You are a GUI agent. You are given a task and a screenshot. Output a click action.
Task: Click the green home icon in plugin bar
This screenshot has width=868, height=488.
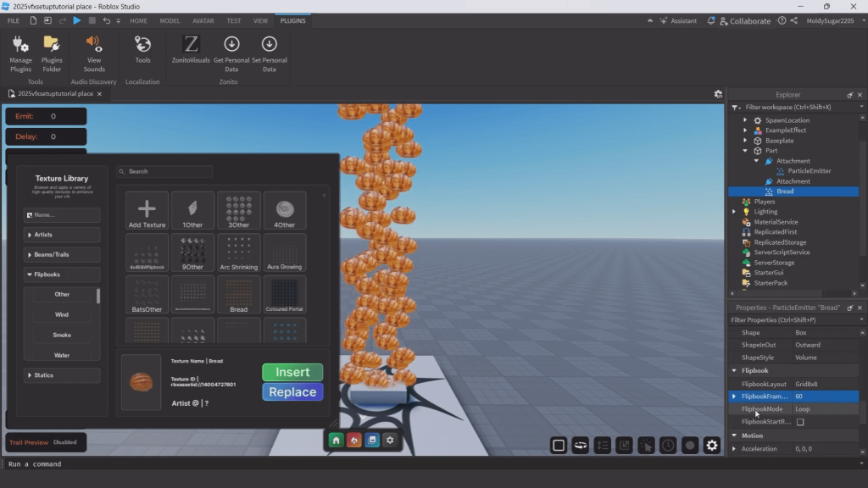pos(336,440)
